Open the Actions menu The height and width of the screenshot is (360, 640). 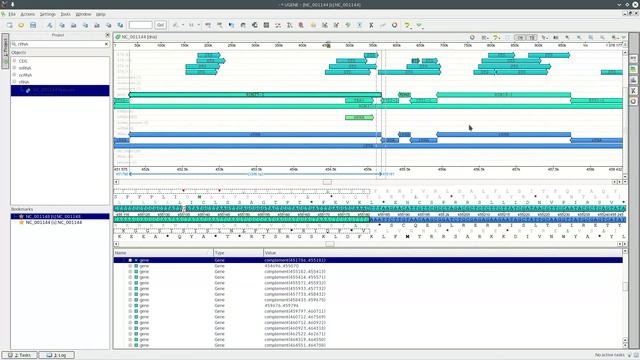coord(28,14)
